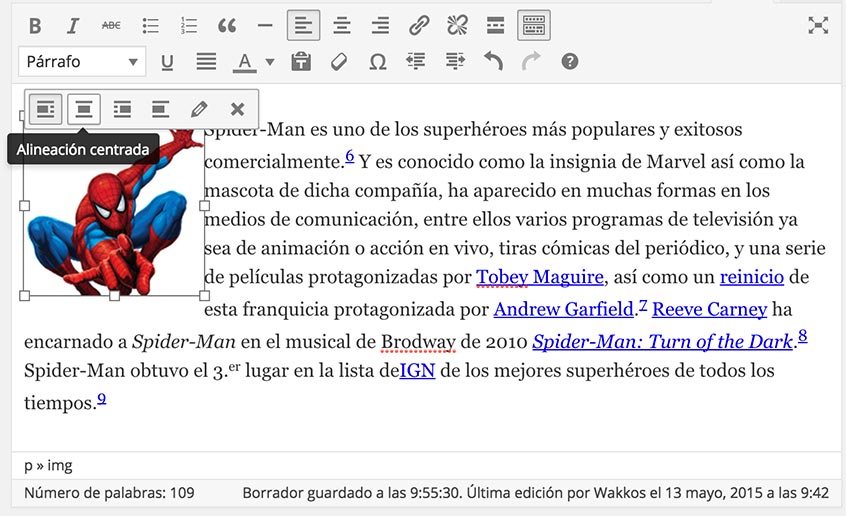Toggle italic formatting

73,25
